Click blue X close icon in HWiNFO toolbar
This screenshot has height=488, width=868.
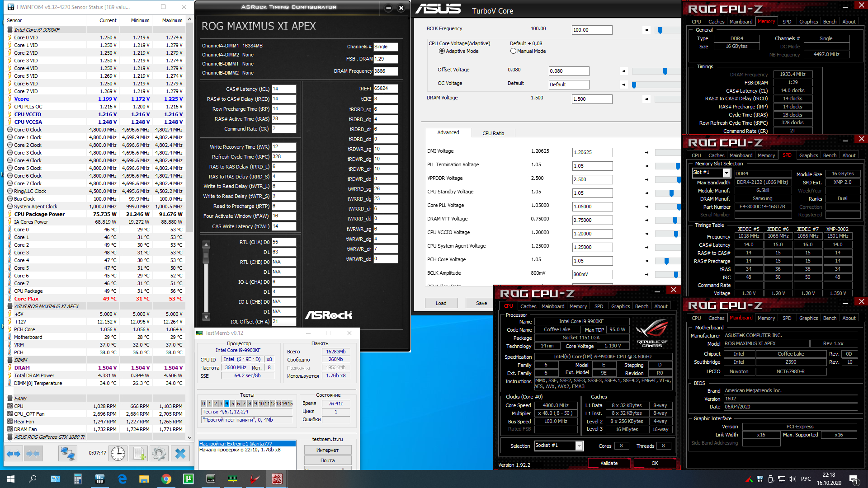click(180, 453)
